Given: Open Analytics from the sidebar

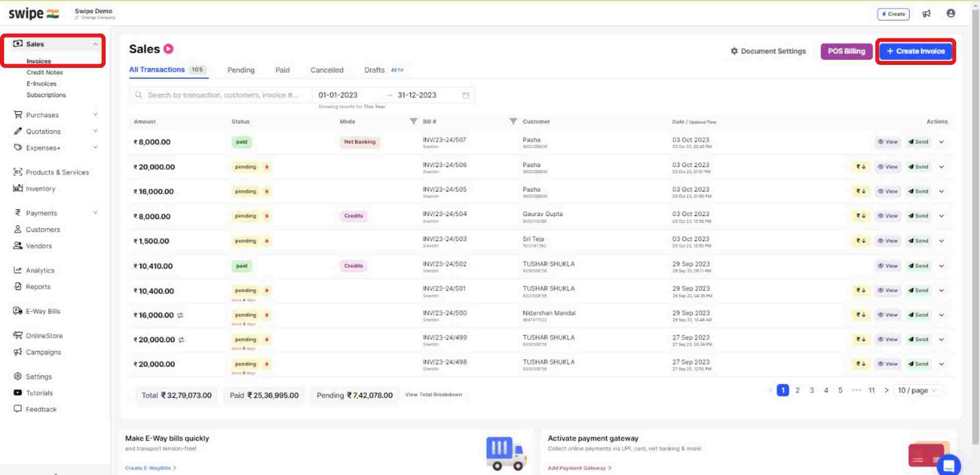Looking at the screenshot, I should tap(34, 270).
